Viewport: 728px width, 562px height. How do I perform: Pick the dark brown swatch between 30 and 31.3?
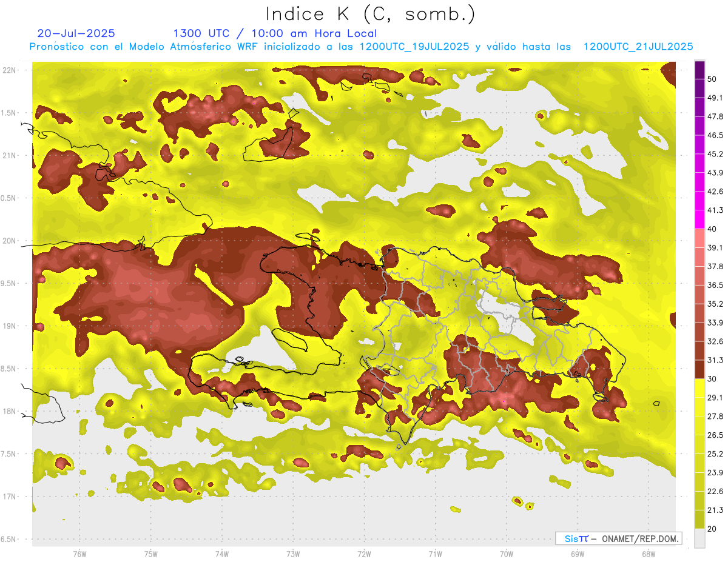pyautogui.click(x=699, y=369)
